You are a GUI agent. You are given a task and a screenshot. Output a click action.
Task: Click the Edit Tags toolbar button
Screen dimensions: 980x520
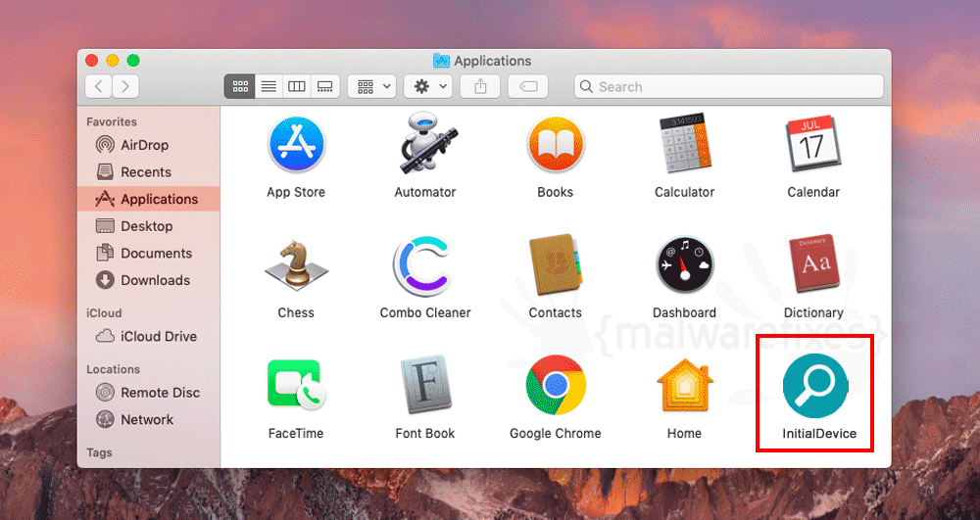[x=528, y=87]
